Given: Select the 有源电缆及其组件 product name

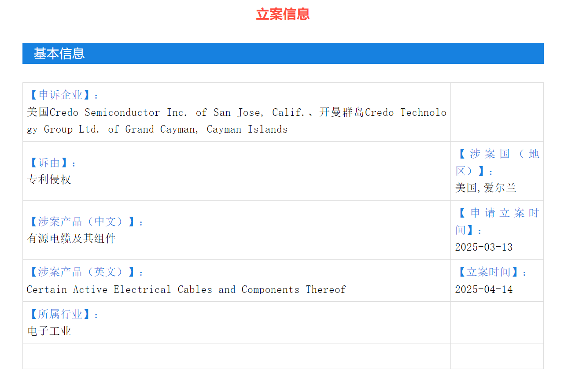Looking at the screenshot, I should tap(71, 239).
